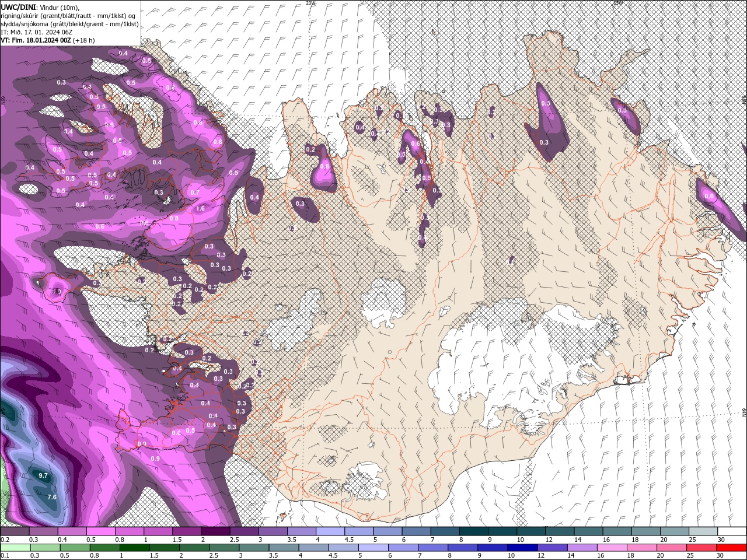747x560 pixels.
Task: Click the valid time 'VT: Fim. 18.01.2024 00Z'
Action: coord(36,40)
